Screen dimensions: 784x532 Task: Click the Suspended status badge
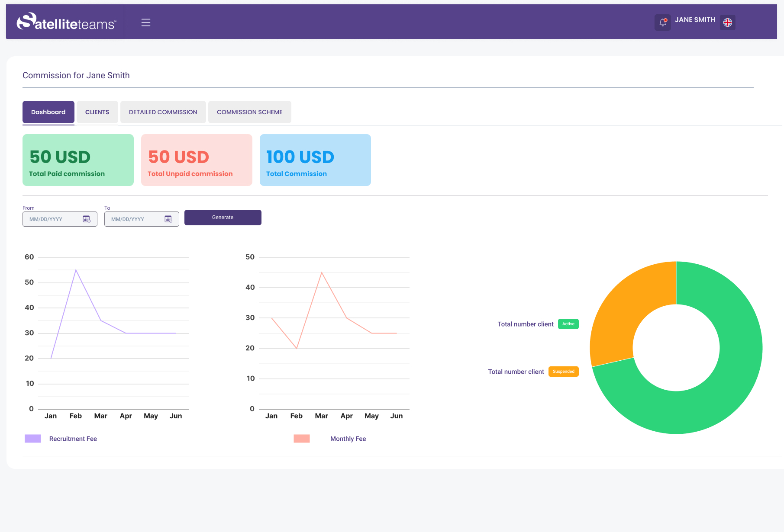(x=563, y=372)
